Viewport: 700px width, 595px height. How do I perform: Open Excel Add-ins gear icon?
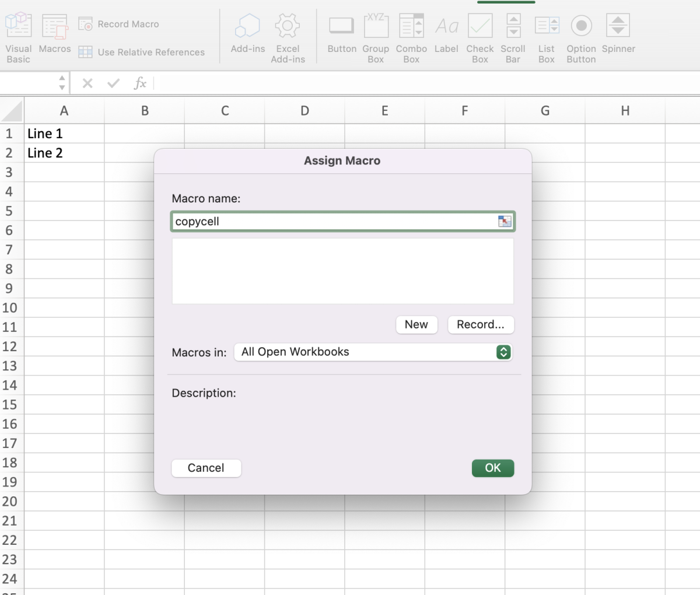pos(288,27)
